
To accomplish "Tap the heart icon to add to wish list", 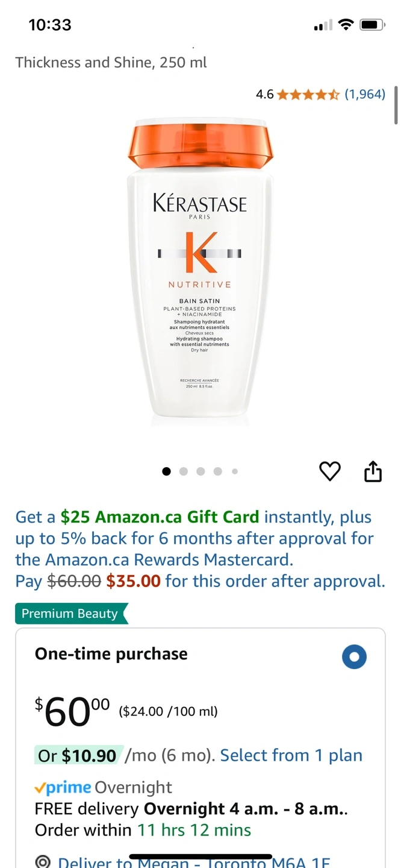I will pos(329,471).
